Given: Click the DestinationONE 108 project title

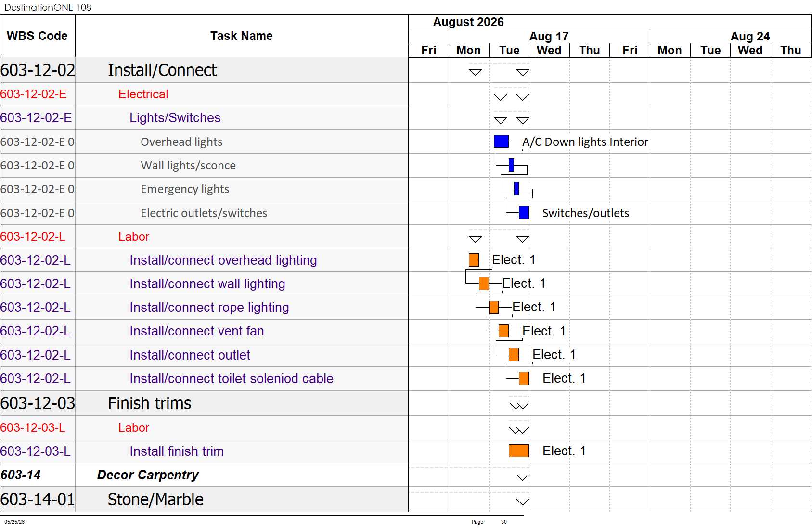Looking at the screenshot, I should (x=48, y=7).
